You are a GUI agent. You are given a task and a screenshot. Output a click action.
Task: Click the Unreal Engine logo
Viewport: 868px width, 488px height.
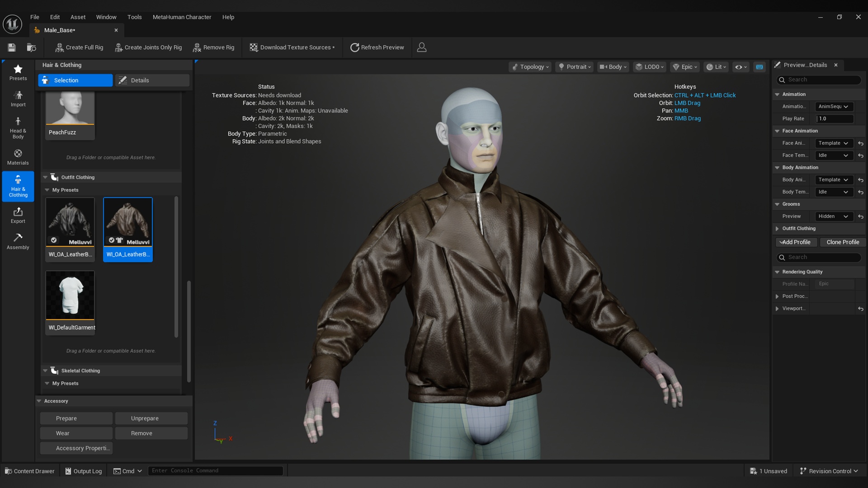pyautogui.click(x=12, y=24)
